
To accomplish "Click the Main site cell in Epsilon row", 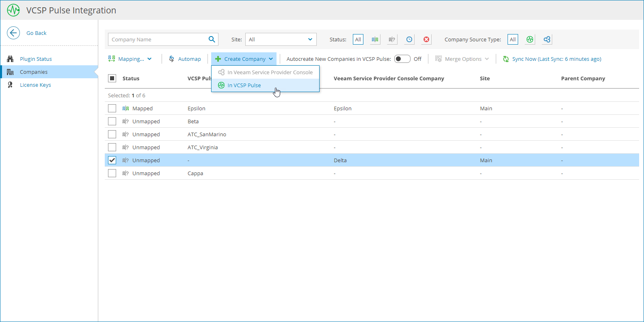I will [486, 108].
